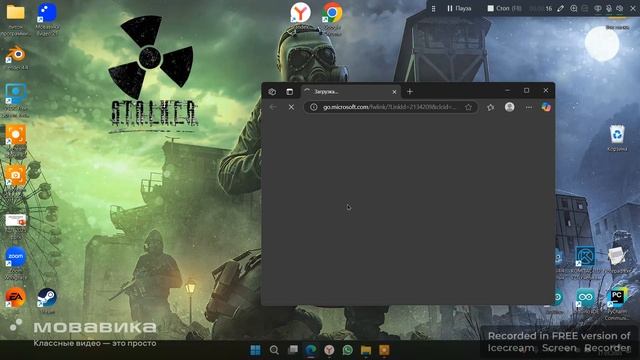View site information icon in address bar

[313, 107]
